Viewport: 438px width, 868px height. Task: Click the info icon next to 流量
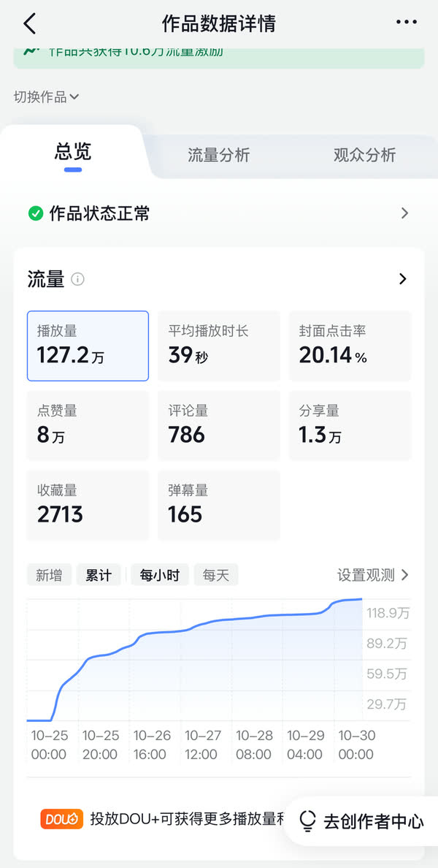(x=78, y=279)
